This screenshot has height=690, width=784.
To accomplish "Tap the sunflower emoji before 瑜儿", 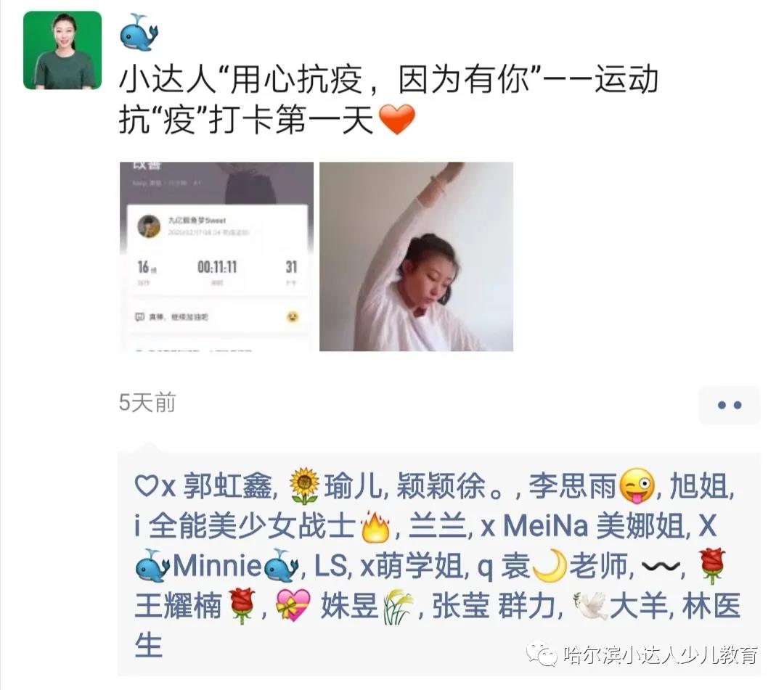I will [304, 486].
